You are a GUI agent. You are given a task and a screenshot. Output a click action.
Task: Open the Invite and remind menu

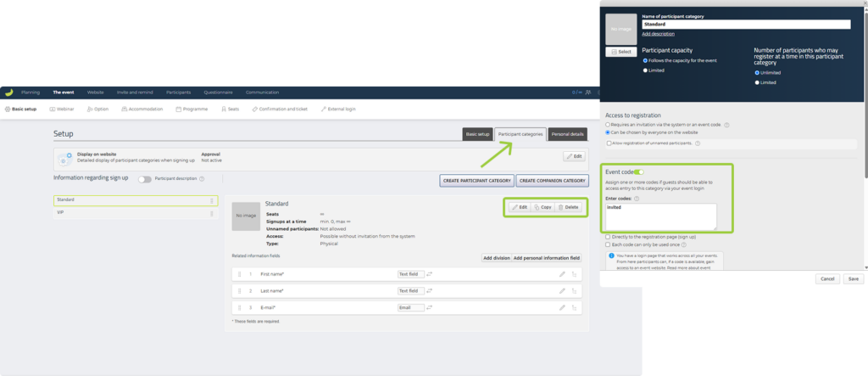(135, 93)
